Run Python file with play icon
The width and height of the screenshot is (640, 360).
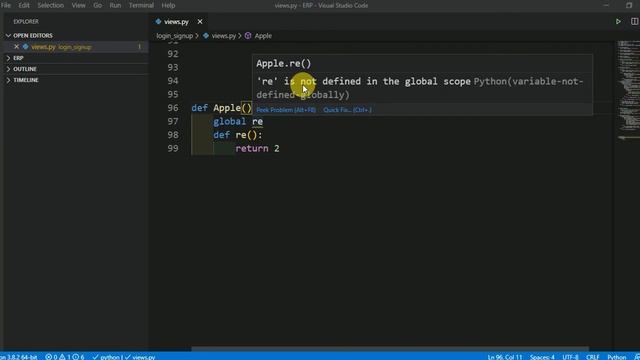(x=618, y=21)
